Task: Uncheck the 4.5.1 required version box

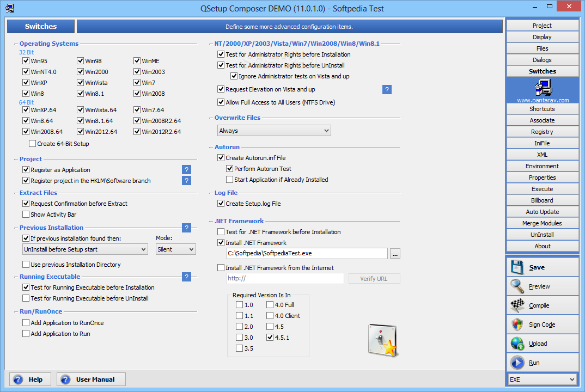Action: pos(270,338)
